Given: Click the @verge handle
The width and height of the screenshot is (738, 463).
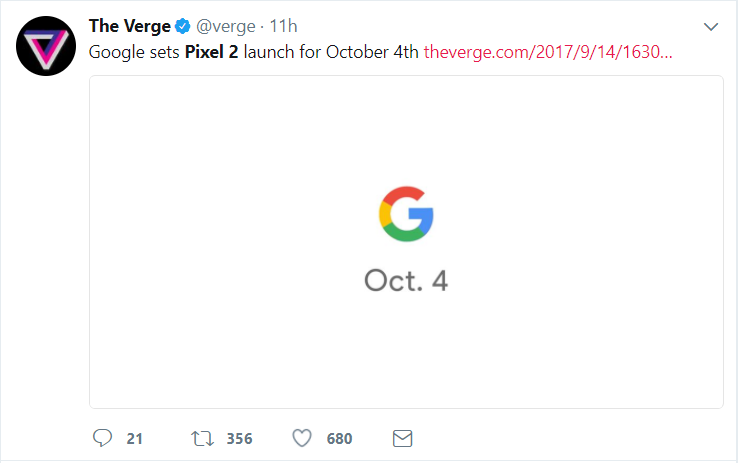Looking at the screenshot, I should tap(228, 26).
